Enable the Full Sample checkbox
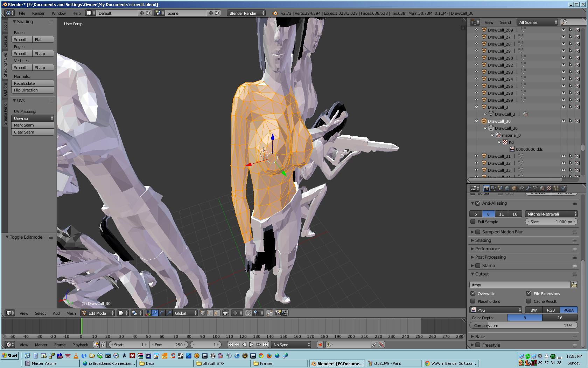 coord(473,222)
